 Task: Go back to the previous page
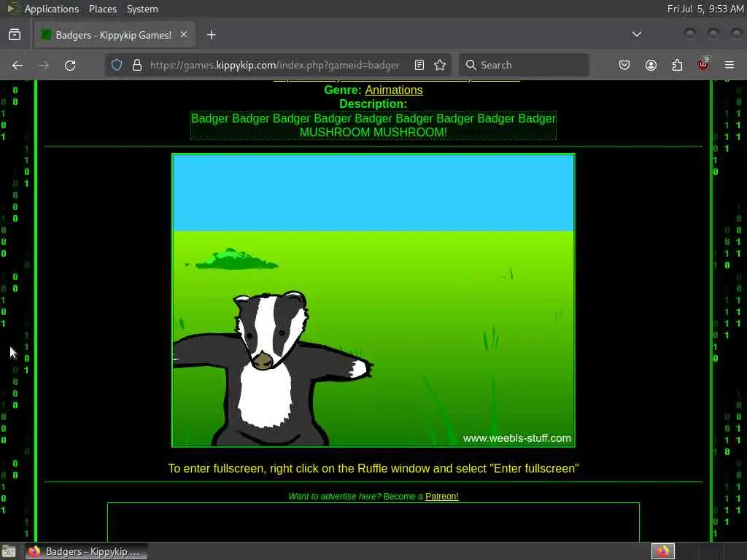point(18,65)
